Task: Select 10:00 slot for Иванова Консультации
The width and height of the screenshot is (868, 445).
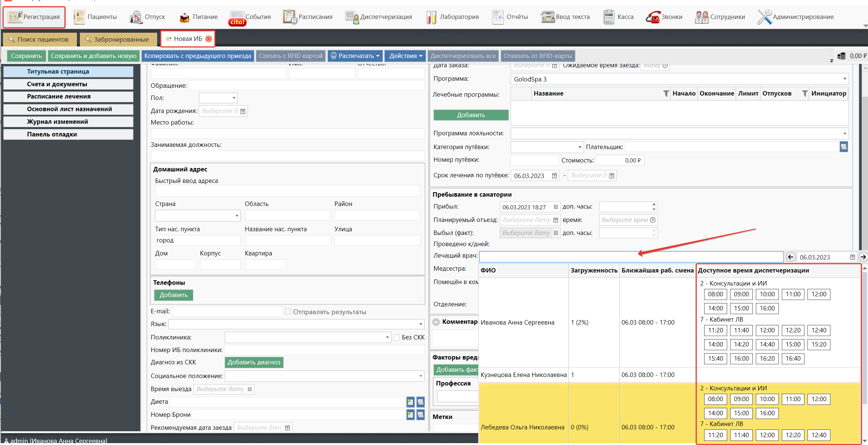Action: pyautogui.click(x=767, y=294)
